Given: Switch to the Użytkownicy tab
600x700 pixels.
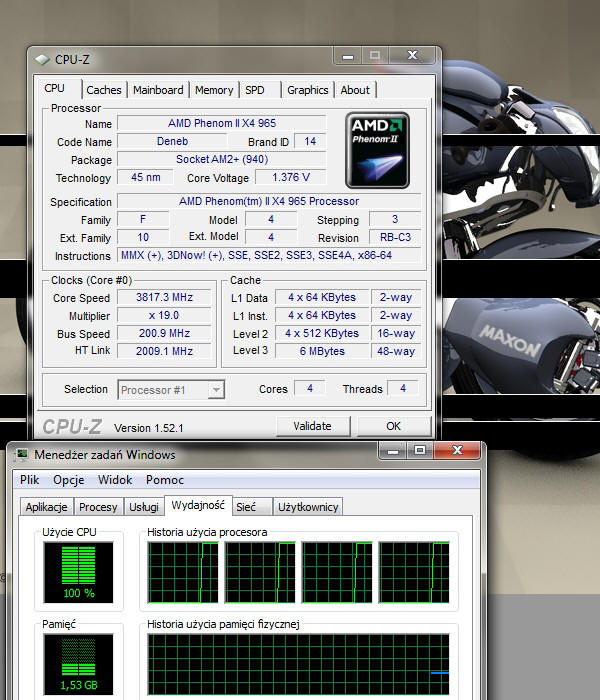Looking at the screenshot, I should tap(308, 507).
